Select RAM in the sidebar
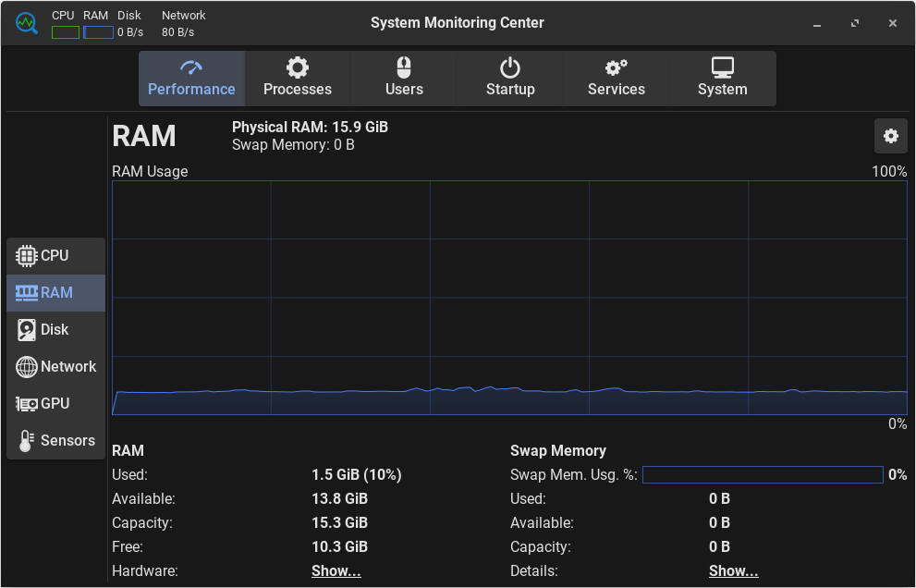 55,293
